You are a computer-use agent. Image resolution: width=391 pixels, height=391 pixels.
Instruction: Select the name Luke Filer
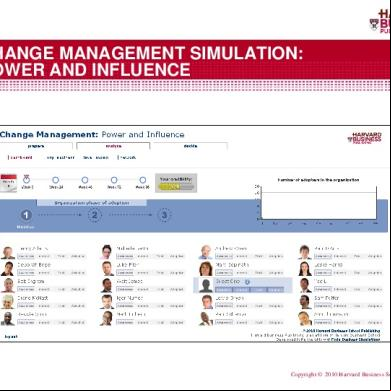128,265
